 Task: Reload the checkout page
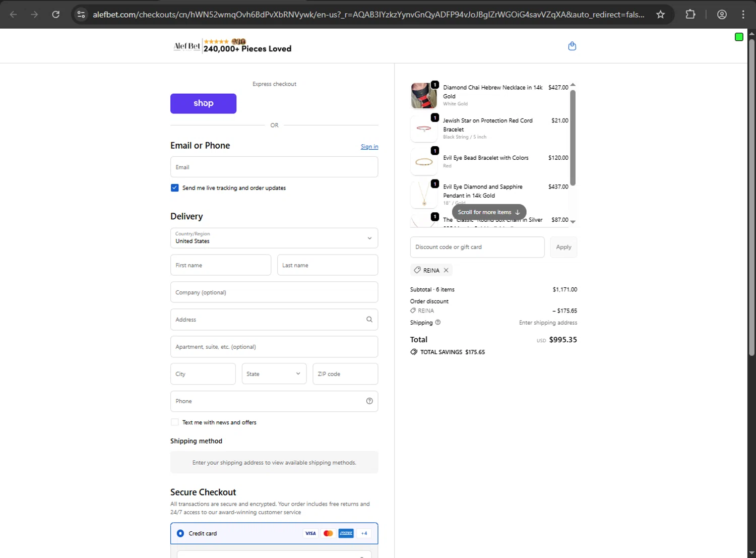click(x=55, y=14)
